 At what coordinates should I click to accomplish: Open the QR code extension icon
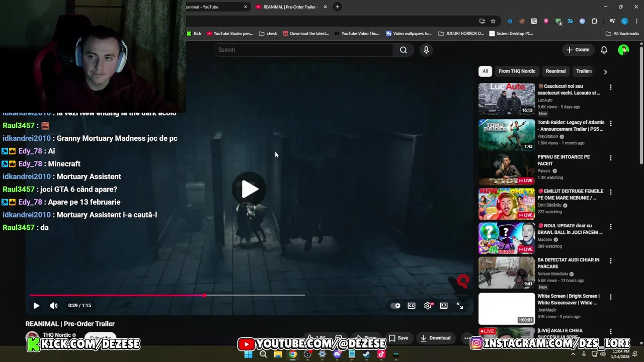534,21
